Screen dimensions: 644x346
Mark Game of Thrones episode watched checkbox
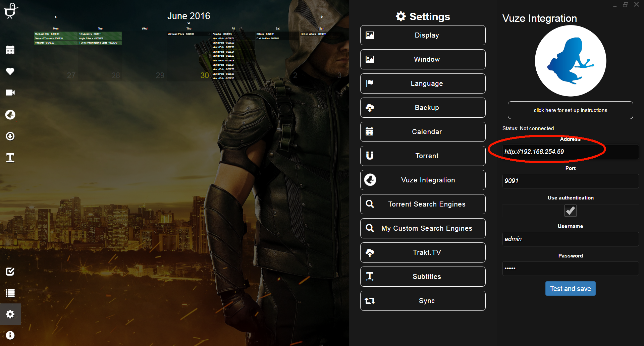(75, 38)
